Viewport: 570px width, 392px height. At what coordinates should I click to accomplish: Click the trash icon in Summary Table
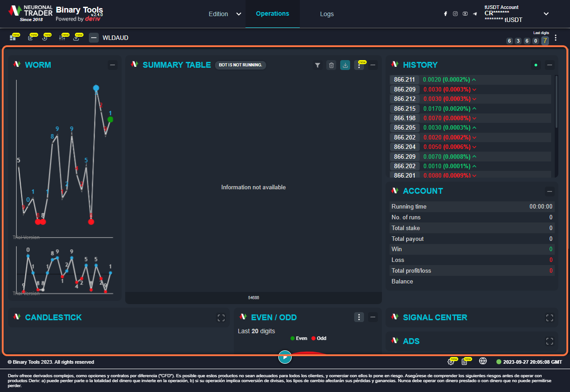click(x=331, y=65)
